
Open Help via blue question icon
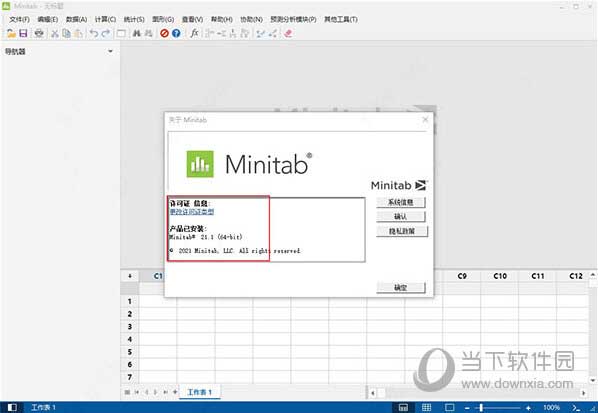(176, 34)
